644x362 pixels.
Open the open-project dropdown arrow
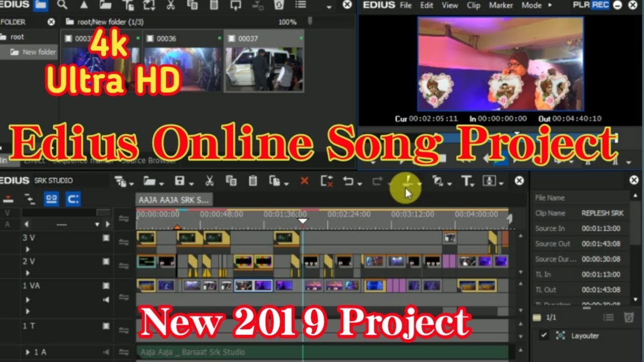161,184
